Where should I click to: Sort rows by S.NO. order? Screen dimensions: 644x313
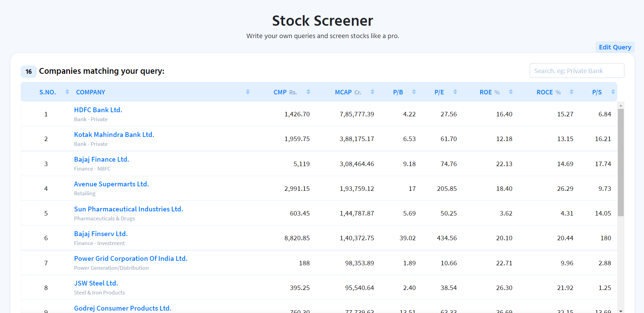[67, 92]
